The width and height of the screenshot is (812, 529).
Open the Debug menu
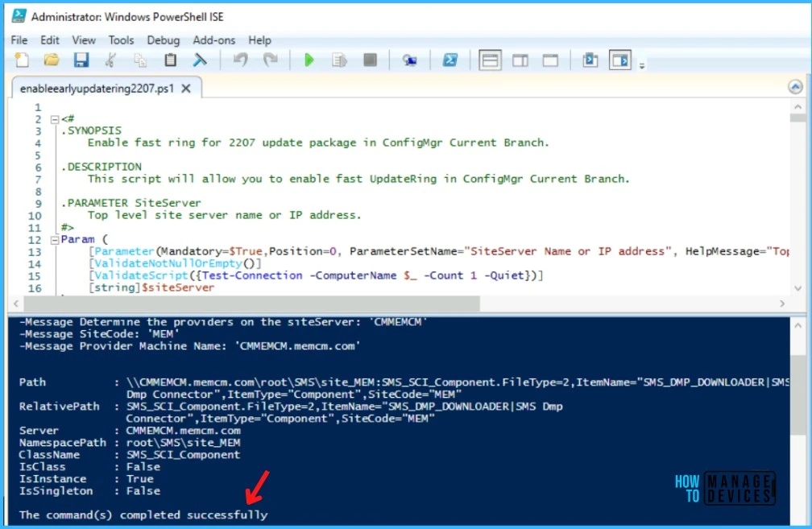tap(163, 40)
